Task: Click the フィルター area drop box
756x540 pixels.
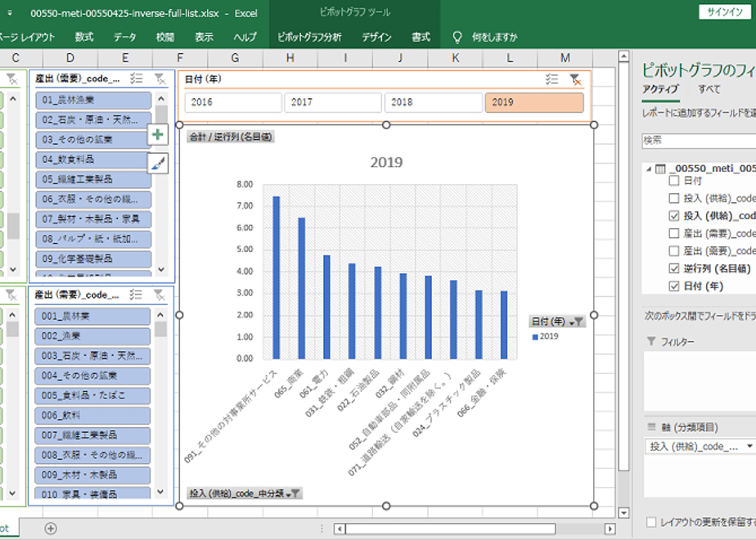Action: click(x=699, y=381)
